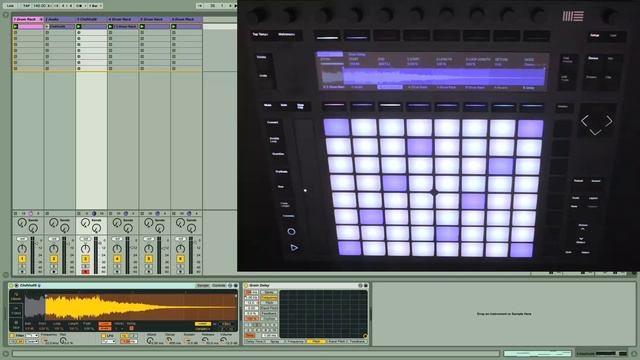Click the Push Tap Tempo button
The image size is (640, 360).
coord(260,35)
